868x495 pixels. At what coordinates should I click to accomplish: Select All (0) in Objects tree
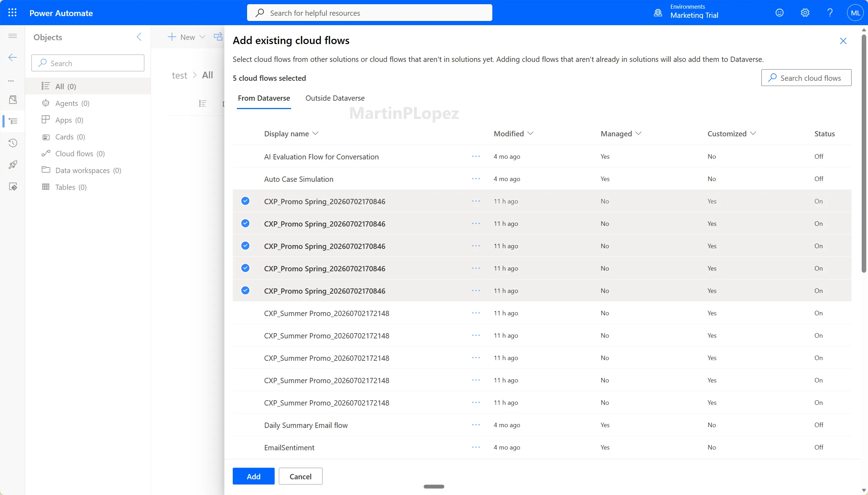(x=88, y=86)
